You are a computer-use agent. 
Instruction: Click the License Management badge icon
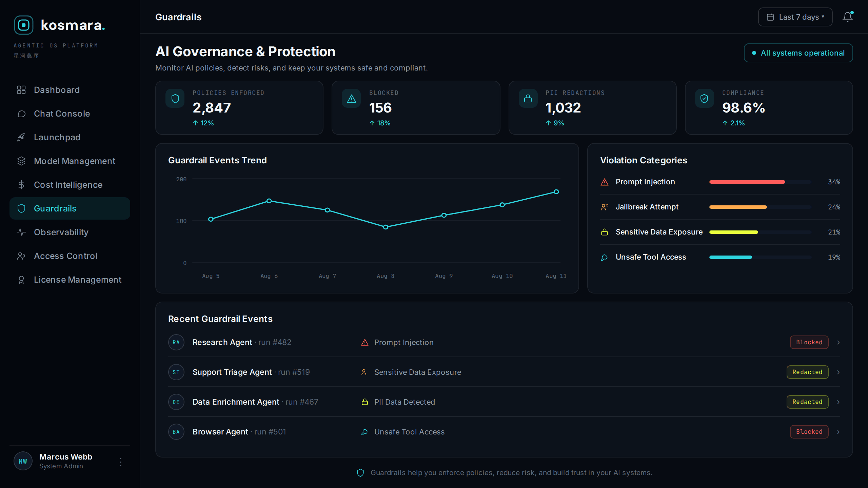[21, 280]
